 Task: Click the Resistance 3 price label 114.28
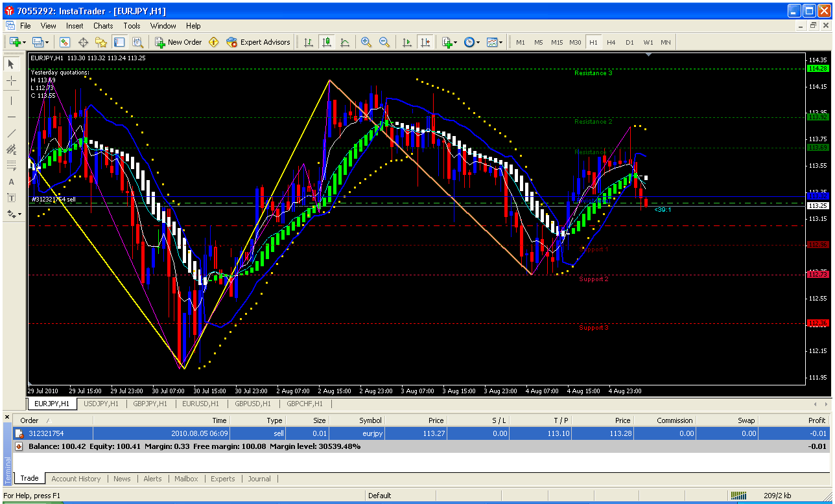(x=817, y=69)
